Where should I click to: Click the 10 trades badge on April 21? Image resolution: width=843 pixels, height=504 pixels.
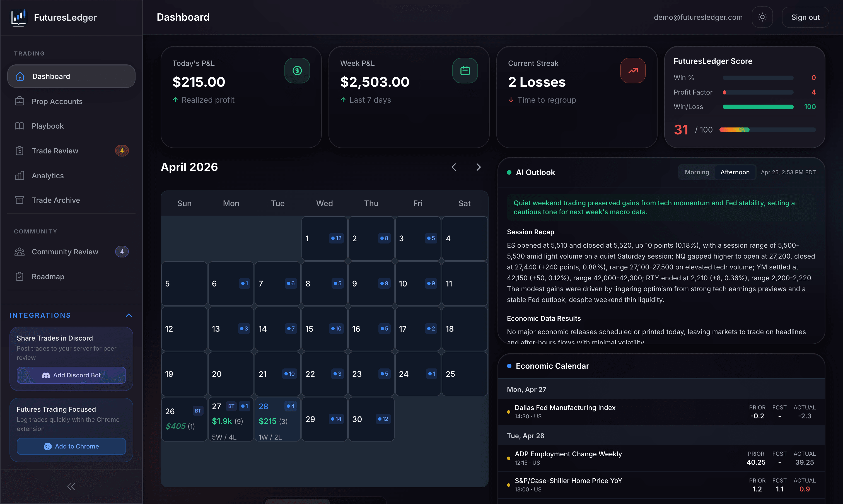[289, 374]
